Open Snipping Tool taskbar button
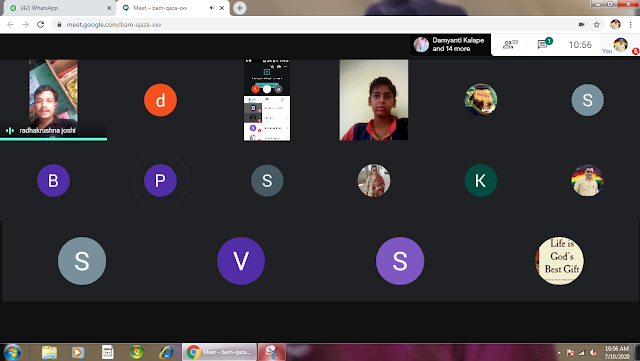The height and width of the screenshot is (361, 640). [x=272, y=352]
